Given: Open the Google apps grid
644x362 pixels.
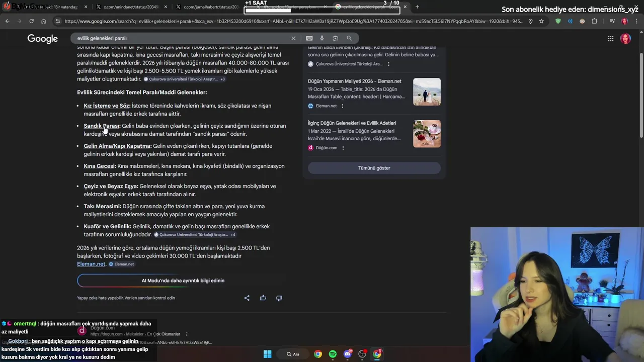Looking at the screenshot, I should tap(610, 39).
